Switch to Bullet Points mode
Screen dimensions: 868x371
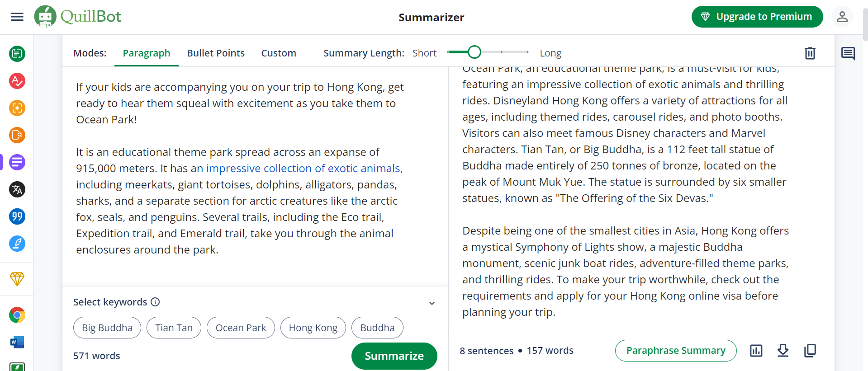(x=216, y=53)
